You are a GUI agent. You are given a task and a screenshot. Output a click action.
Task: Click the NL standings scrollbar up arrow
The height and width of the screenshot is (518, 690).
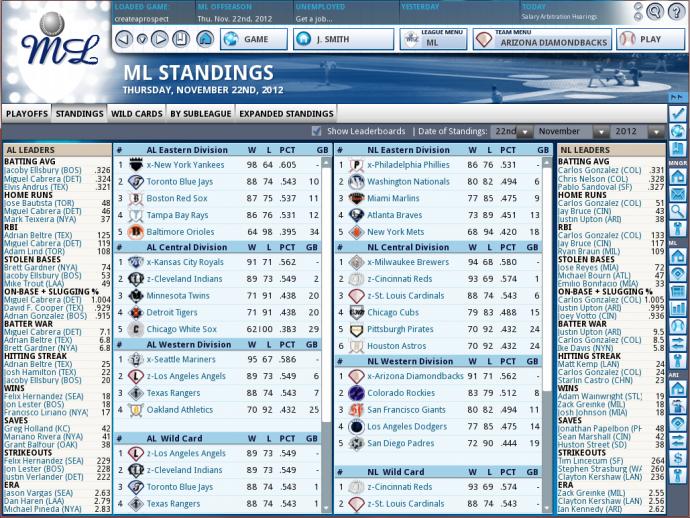pyautogui.click(x=547, y=163)
